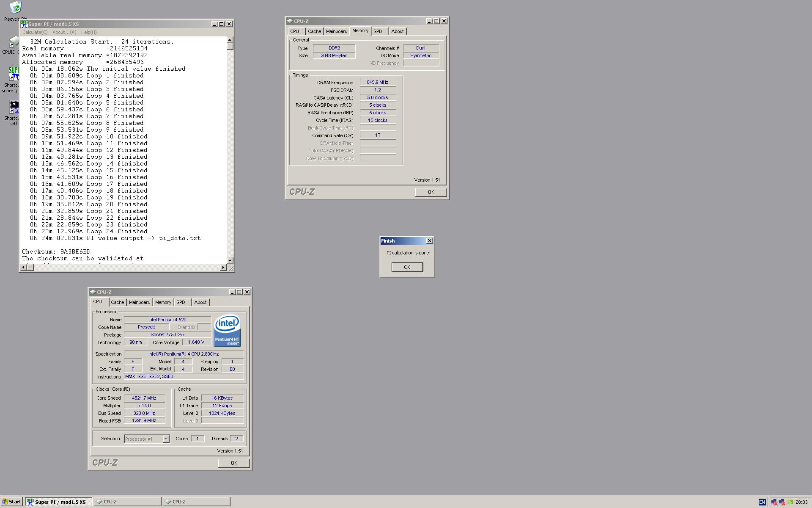Click the Intel Pentium 4 HT logo
The width and height of the screenshot is (812, 508).
click(x=227, y=330)
